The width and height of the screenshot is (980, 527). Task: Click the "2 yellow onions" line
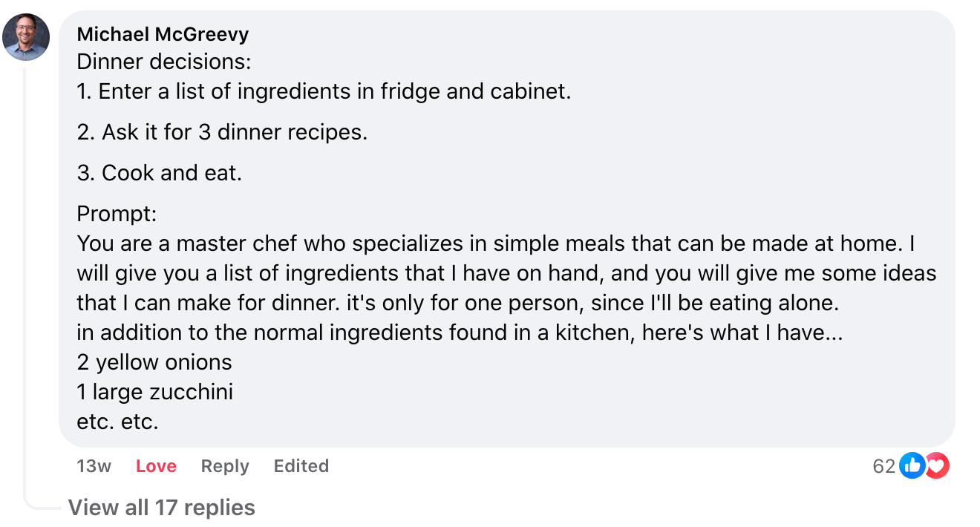pyautogui.click(x=154, y=362)
